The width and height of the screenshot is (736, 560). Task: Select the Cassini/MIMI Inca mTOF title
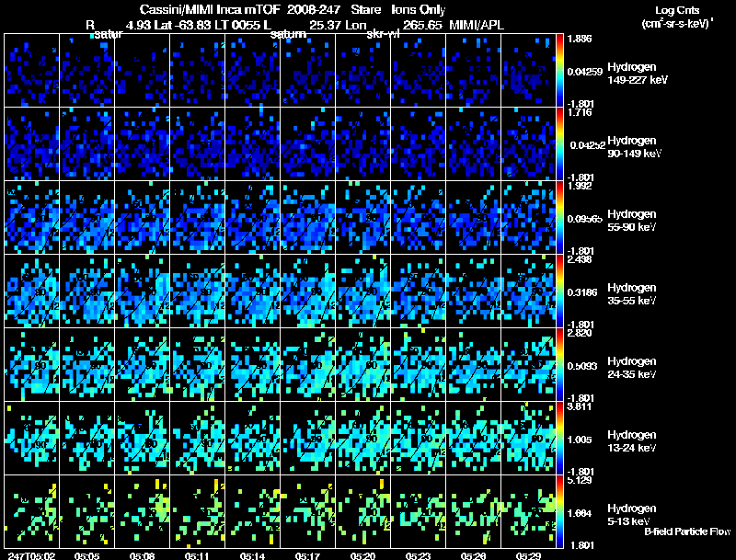tap(210, 9)
